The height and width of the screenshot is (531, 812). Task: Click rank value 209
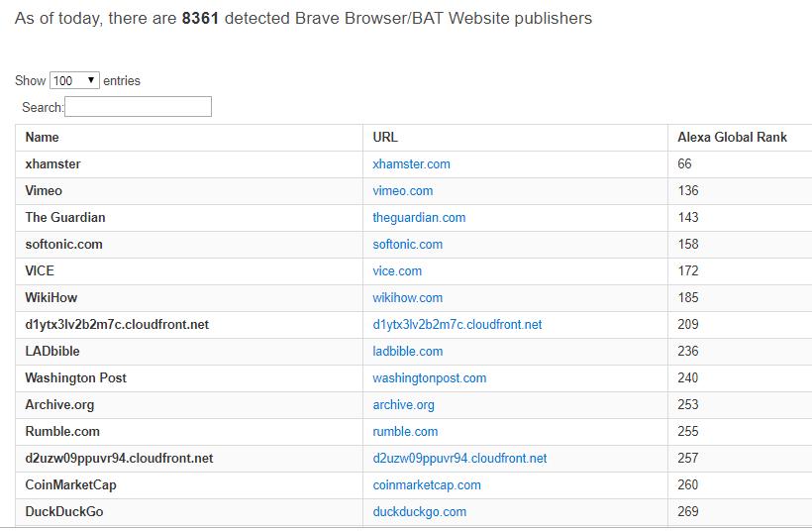(688, 325)
